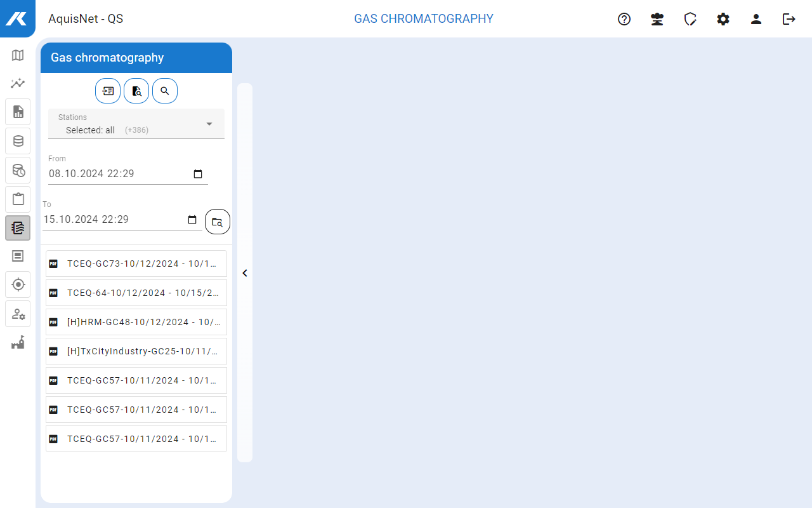
Task: Open the From date calendar picker
Action: (198, 174)
